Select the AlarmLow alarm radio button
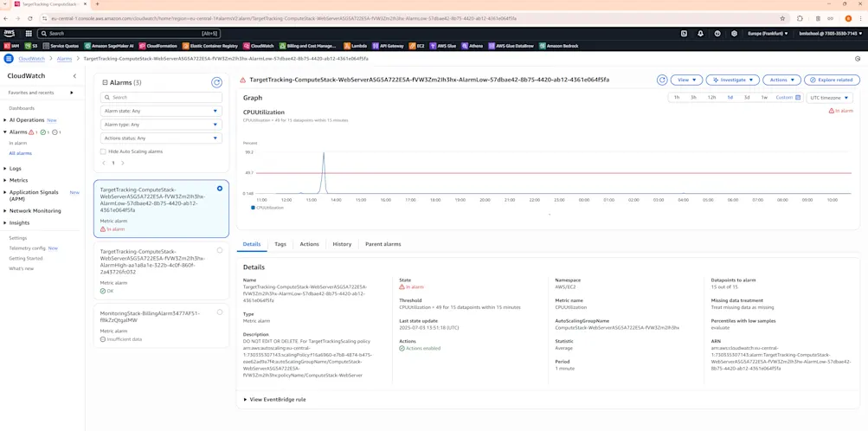 coord(220,189)
